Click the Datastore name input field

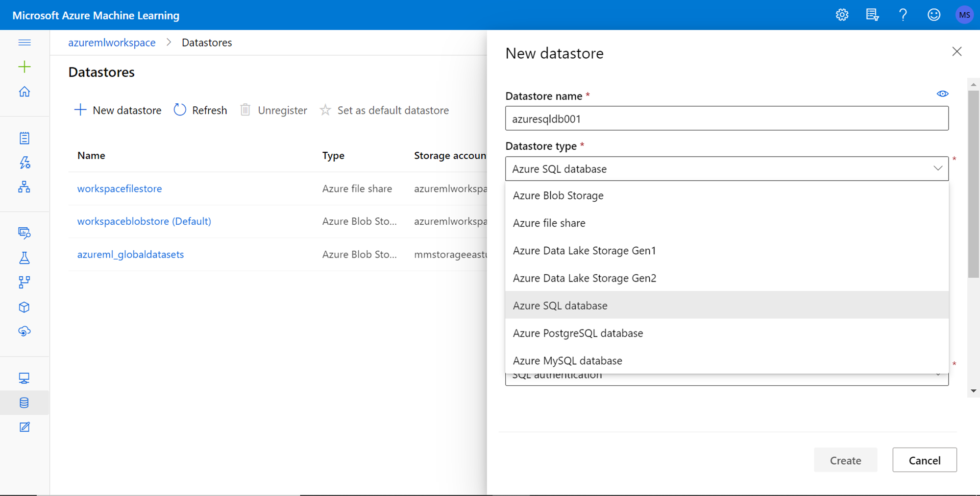(726, 118)
